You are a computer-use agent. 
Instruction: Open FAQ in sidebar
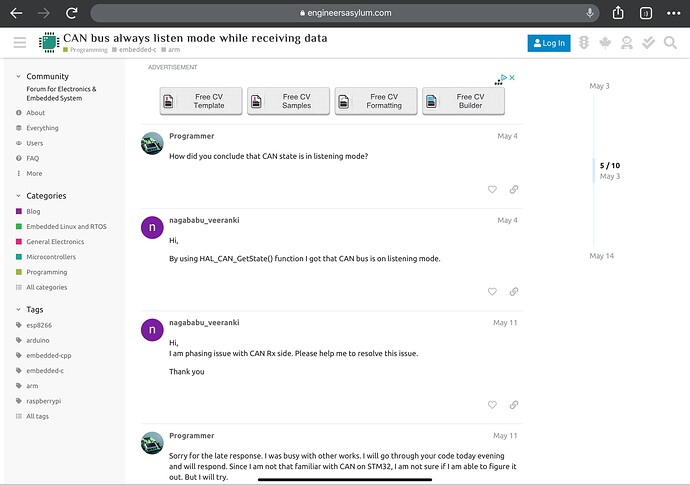[27, 158]
